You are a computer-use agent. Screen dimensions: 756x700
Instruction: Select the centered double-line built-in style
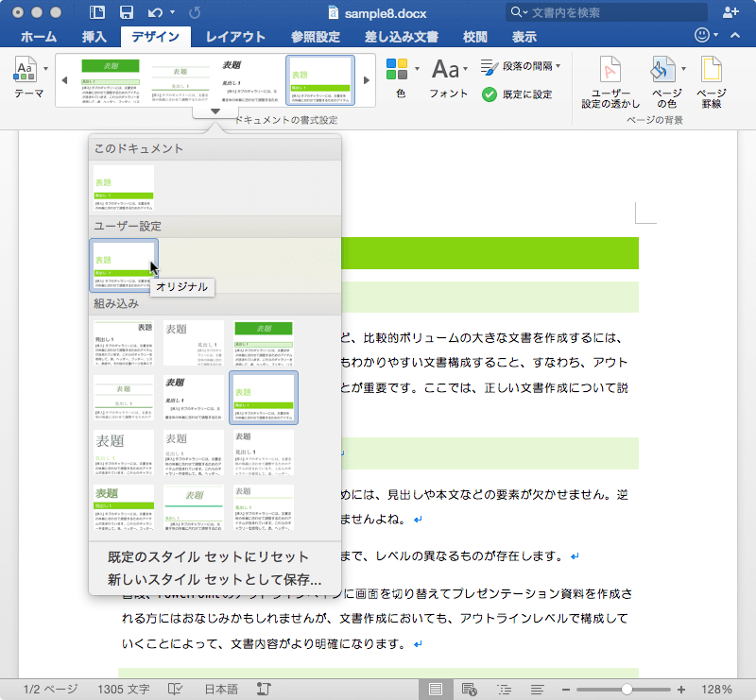coord(124,398)
